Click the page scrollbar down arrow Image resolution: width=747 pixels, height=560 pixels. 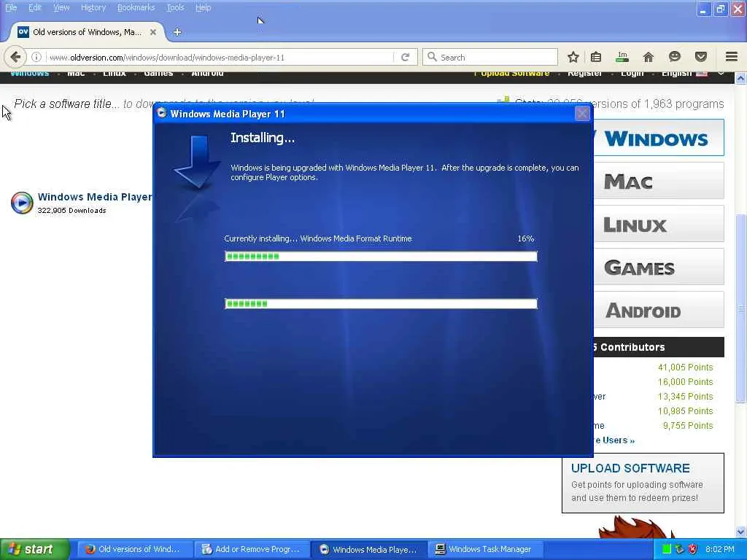741,532
